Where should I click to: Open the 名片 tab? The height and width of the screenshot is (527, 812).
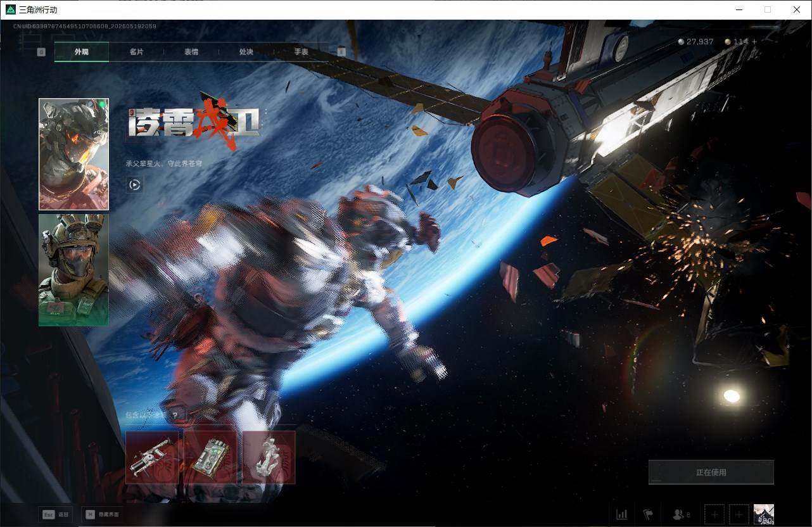coord(136,52)
